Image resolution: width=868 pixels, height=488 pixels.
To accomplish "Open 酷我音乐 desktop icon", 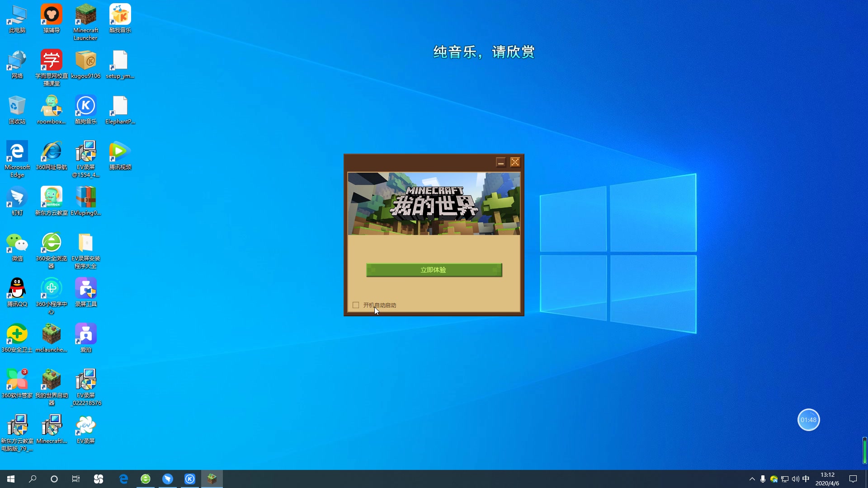I will 120,19.
